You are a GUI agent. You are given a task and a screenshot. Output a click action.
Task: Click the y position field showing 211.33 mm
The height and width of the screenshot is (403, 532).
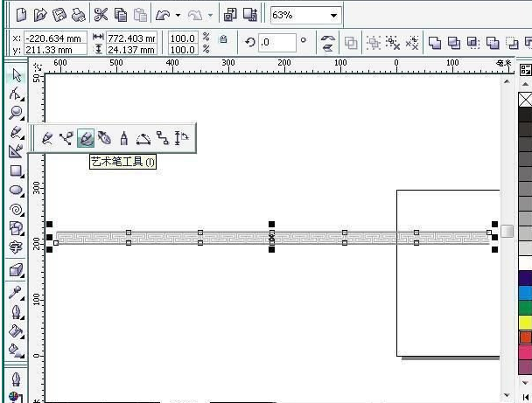(x=56, y=50)
